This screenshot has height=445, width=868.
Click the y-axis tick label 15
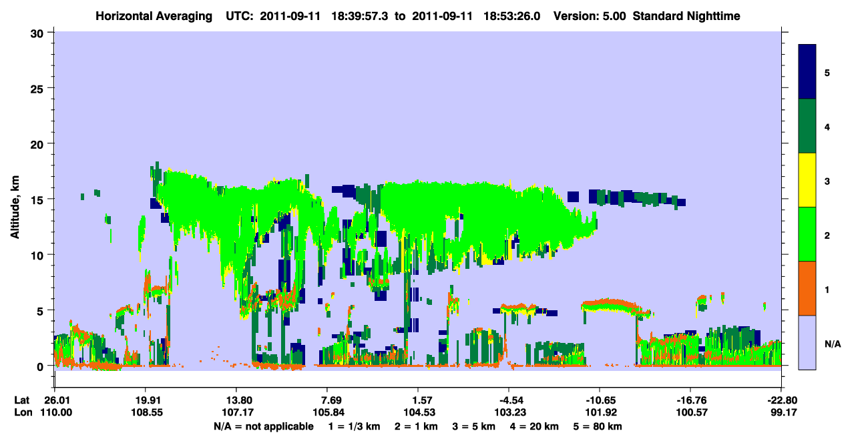coord(39,199)
